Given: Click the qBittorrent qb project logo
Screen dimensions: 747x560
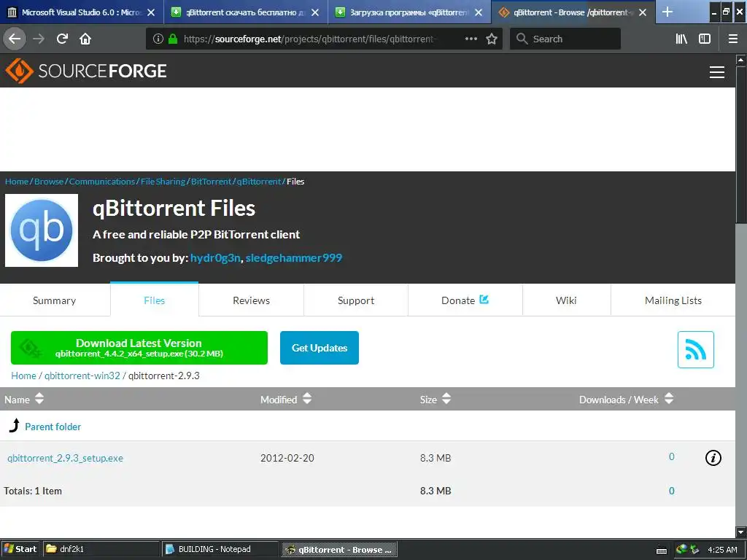Looking at the screenshot, I should 42,230.
